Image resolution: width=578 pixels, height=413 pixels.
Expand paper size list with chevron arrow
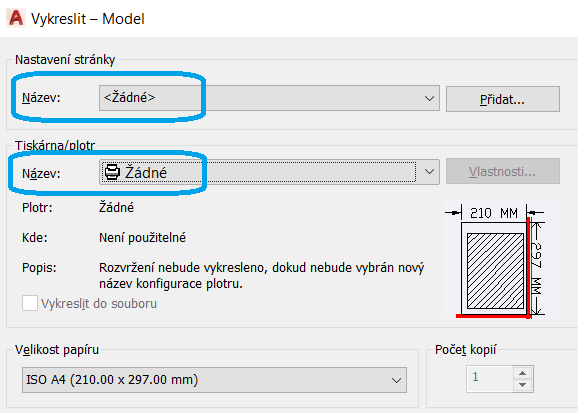(396, 380)
